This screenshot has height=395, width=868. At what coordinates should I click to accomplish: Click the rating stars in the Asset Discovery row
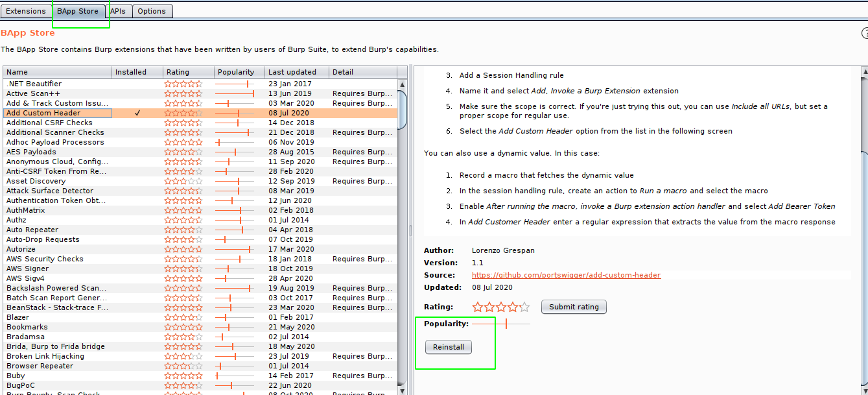tap(183, 181)
